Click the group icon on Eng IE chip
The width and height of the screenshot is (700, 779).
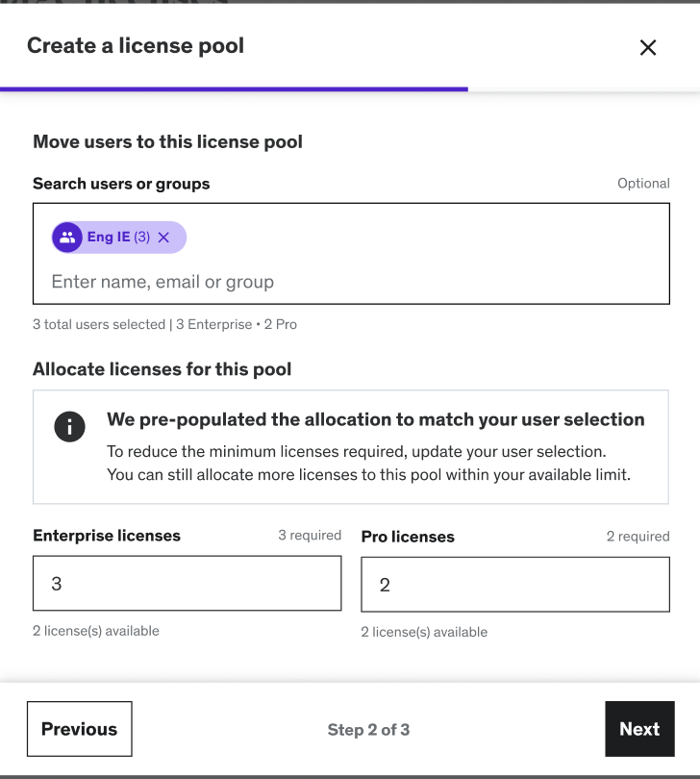coord(67,238)
